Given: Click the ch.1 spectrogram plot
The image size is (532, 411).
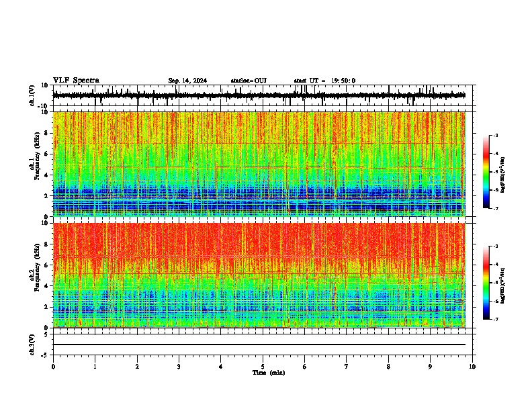Looking at the screenshot, I should 259,164.
